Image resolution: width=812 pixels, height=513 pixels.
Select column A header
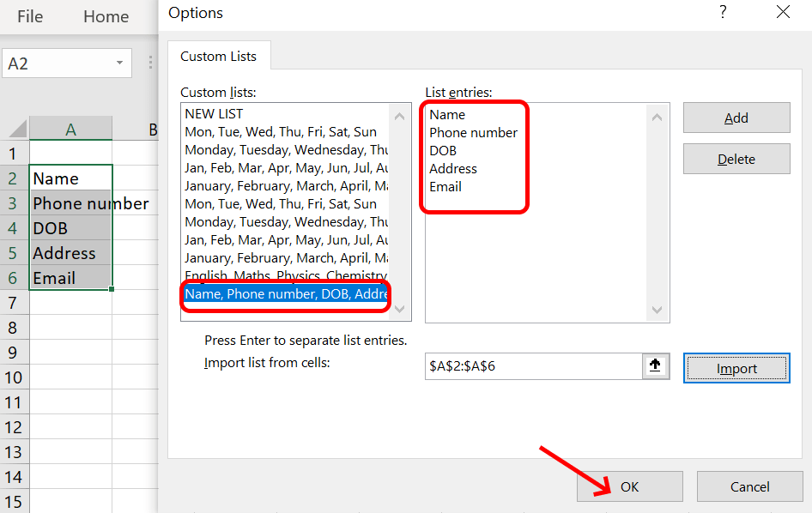70,130
